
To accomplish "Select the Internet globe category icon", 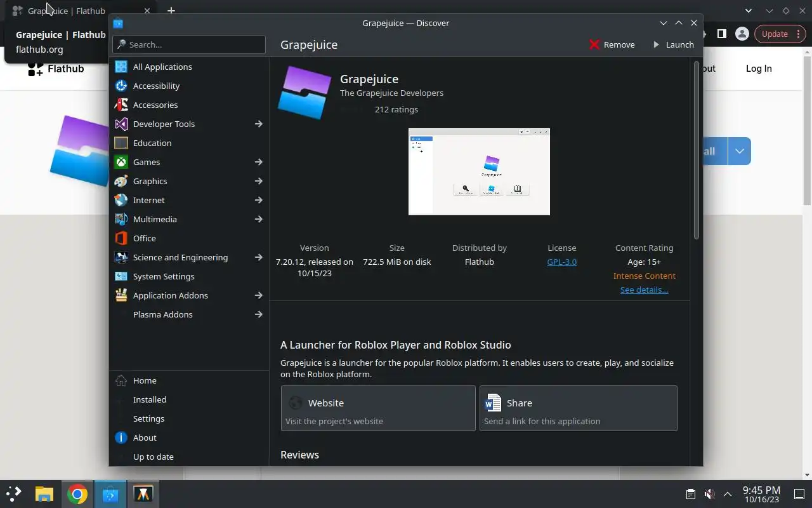I will tap(121, 200).
